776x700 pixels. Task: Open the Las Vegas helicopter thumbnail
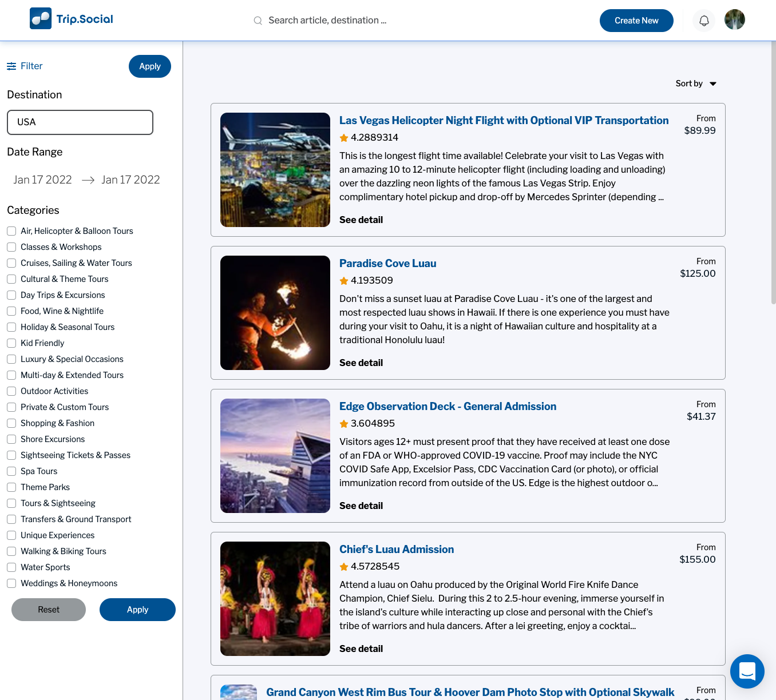(275, 170)
